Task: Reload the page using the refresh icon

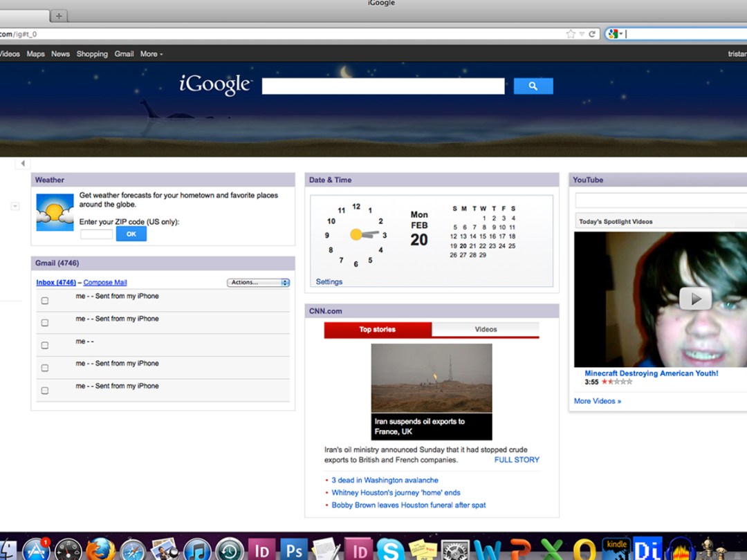Action: [592, 34]
